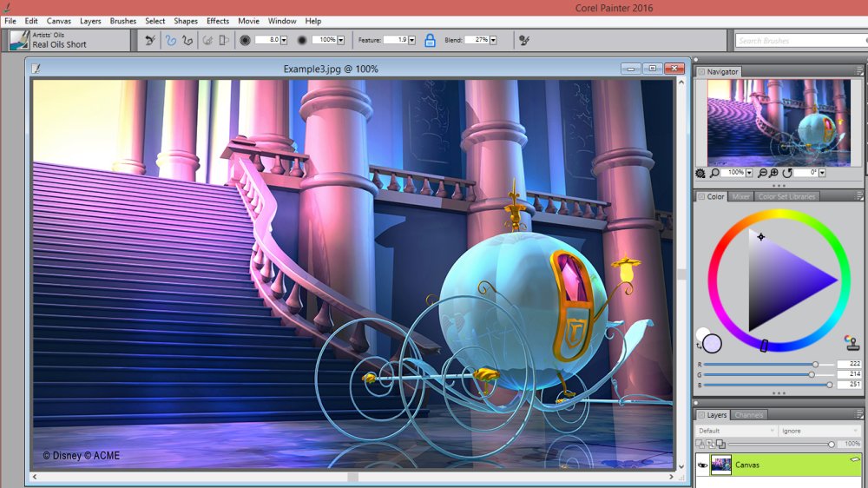Switch to the Channels tab

pyautogui.click(x=749, y=415)
